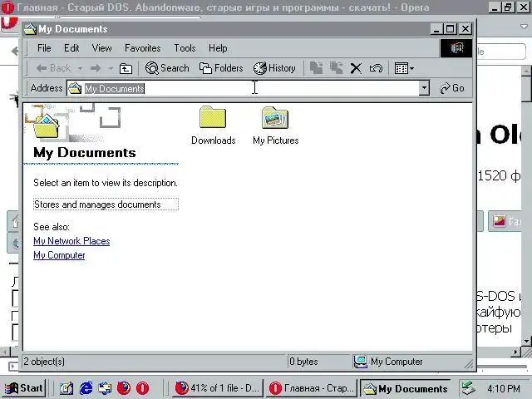532x399 pixels.
Task: Click the Go button
Action: (452, 88)
